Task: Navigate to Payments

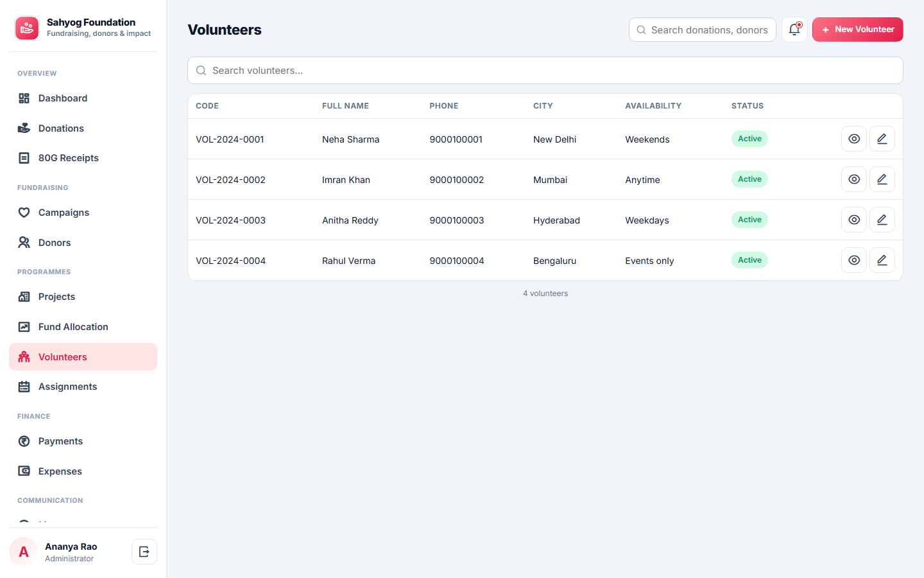Action: pos(83,441)
